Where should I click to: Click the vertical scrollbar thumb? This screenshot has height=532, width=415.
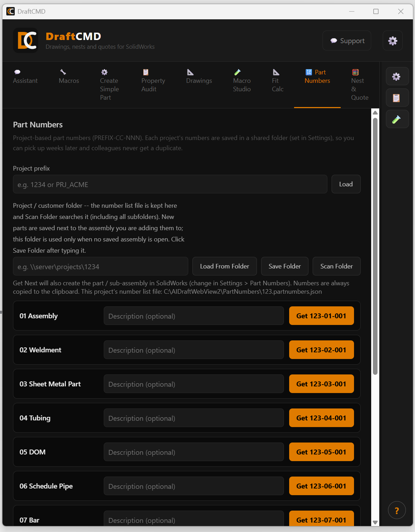point(375,246)
